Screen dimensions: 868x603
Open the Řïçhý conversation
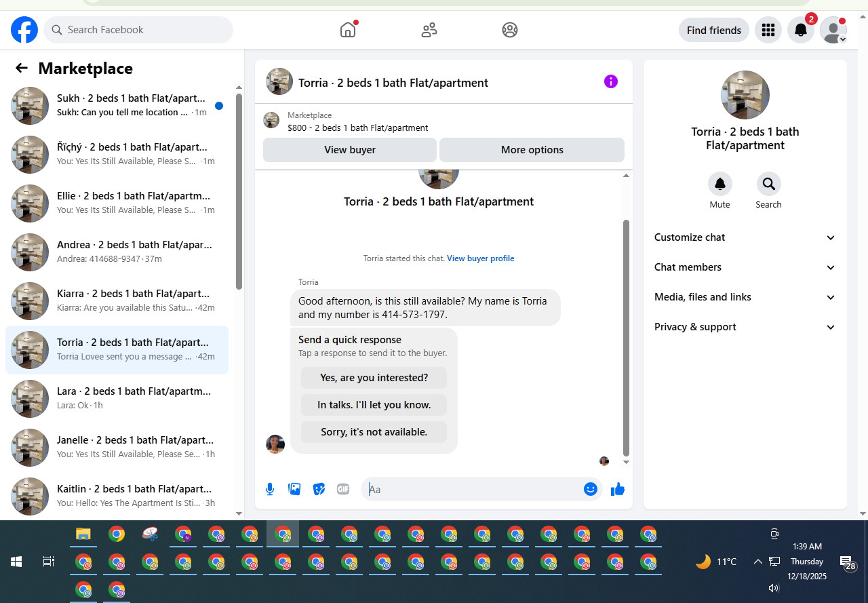117,155
